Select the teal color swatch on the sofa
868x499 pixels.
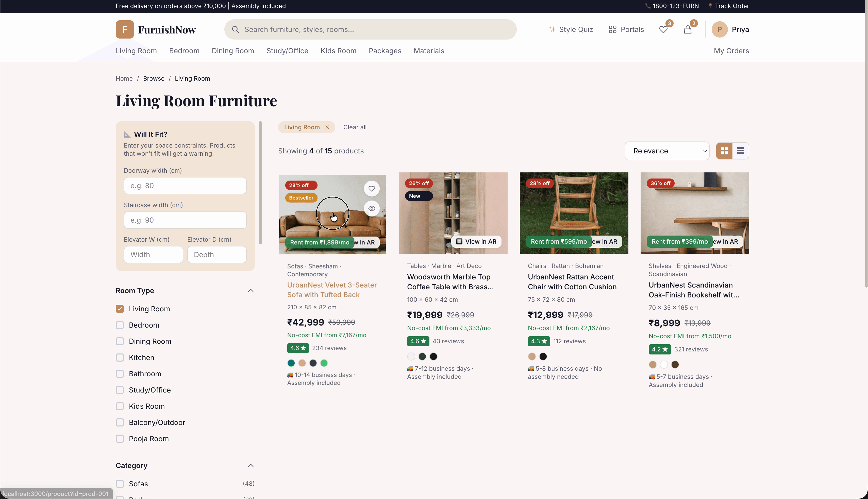click(291, 363)
